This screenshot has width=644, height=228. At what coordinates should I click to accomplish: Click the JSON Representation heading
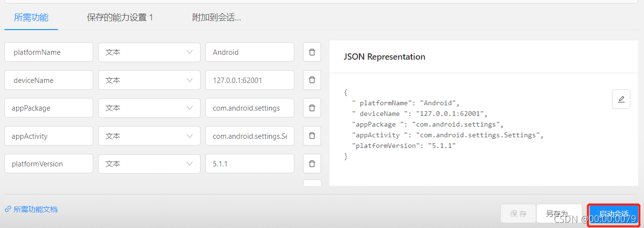pos(384,57)
